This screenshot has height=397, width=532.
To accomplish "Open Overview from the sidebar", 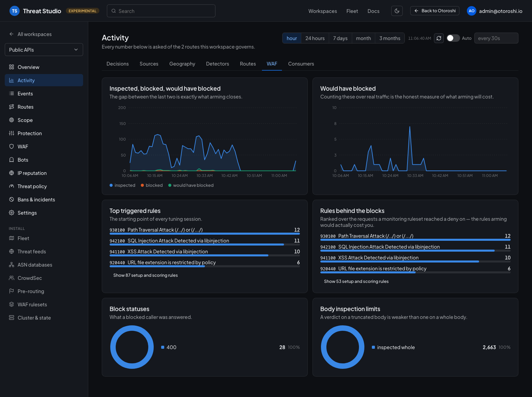I will tap(44, 67).
